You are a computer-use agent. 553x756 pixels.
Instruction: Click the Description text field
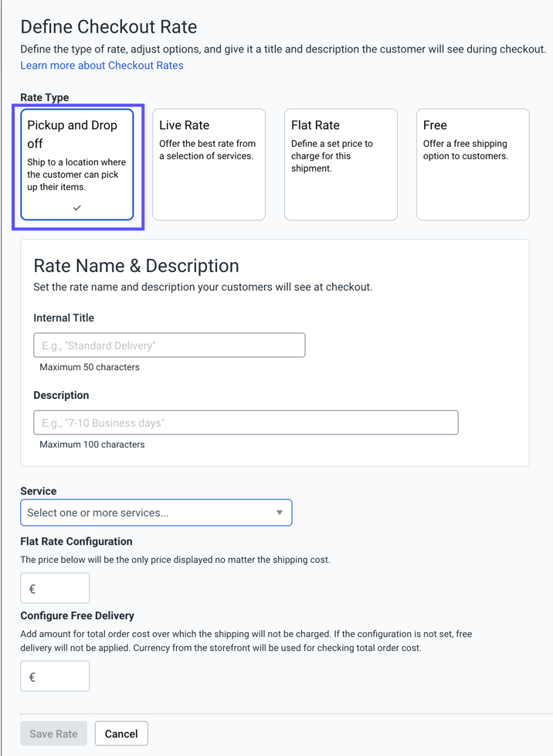(x=245, y=422)
